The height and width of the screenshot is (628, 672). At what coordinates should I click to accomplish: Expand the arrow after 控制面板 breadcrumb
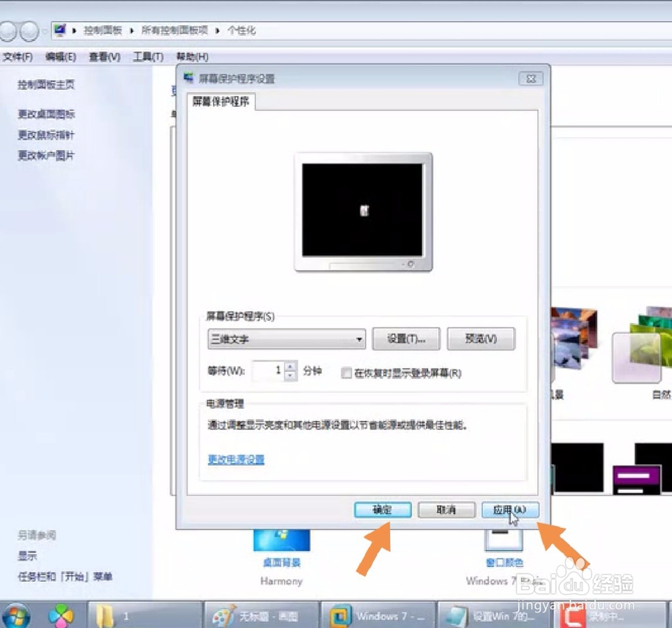tap(132, 31)
